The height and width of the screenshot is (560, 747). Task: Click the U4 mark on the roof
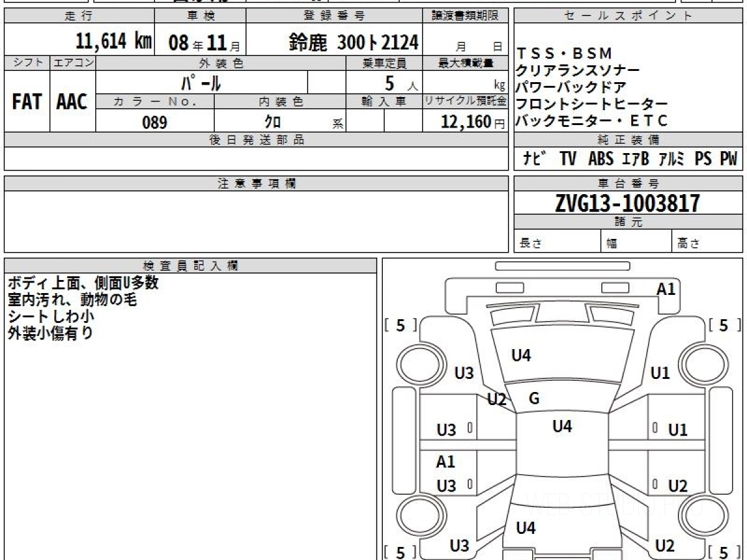click(562, 426)
